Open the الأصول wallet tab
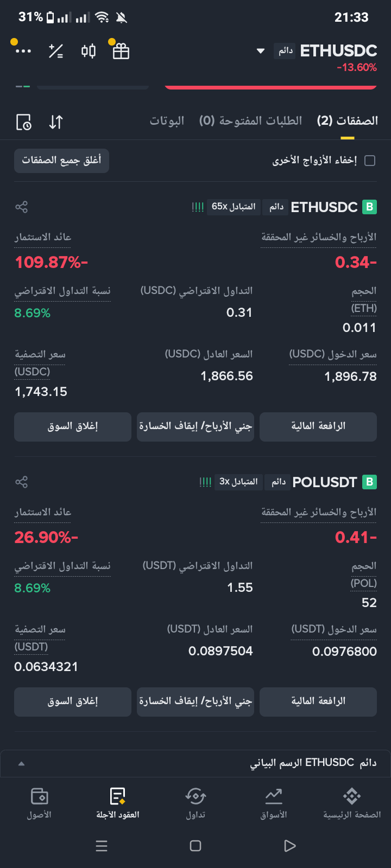 [x=39, y=803]
